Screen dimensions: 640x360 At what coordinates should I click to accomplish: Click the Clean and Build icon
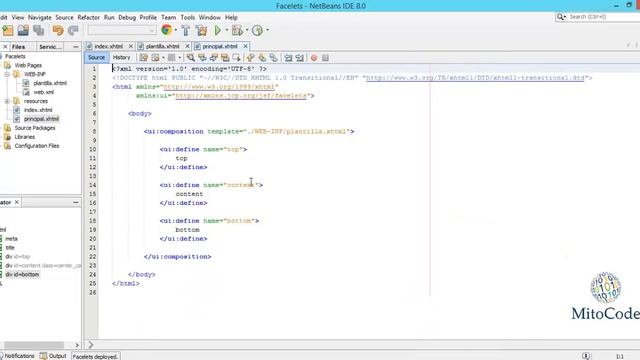pos(201,30)
